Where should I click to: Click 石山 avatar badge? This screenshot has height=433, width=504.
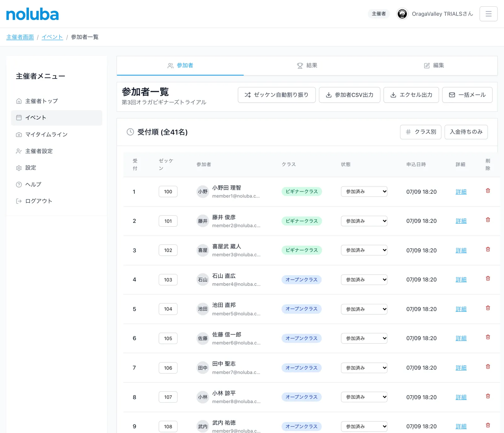click(x=203, y=280)
